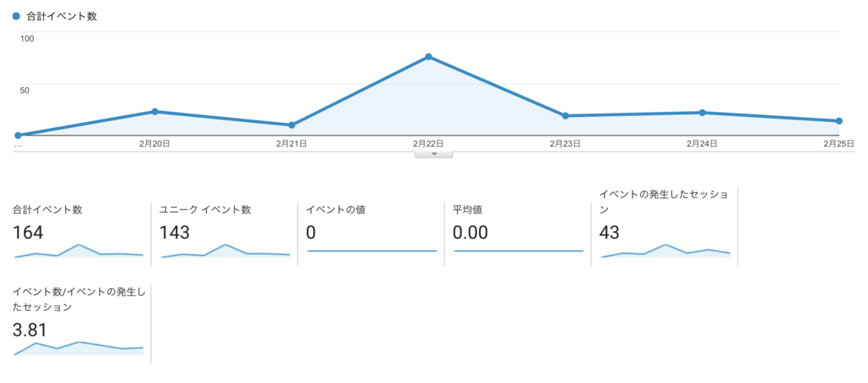Select the 2月20日 data point on chart
The width and height of the screenshot is (868, 383).
tap(154, 111)
